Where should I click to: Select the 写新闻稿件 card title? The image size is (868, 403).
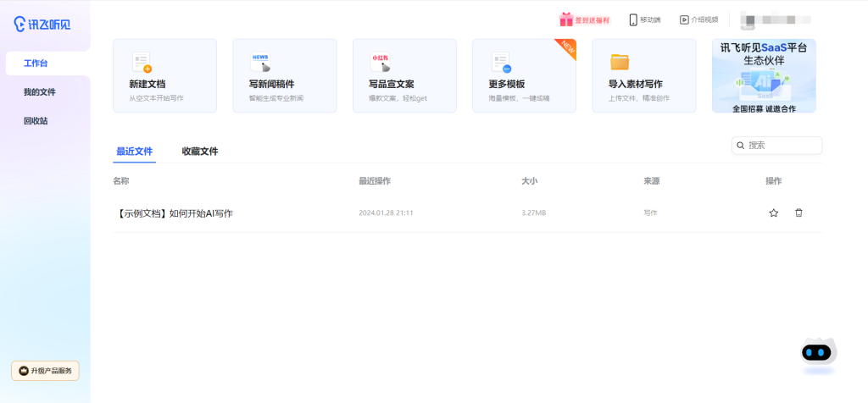click(271, 84)
